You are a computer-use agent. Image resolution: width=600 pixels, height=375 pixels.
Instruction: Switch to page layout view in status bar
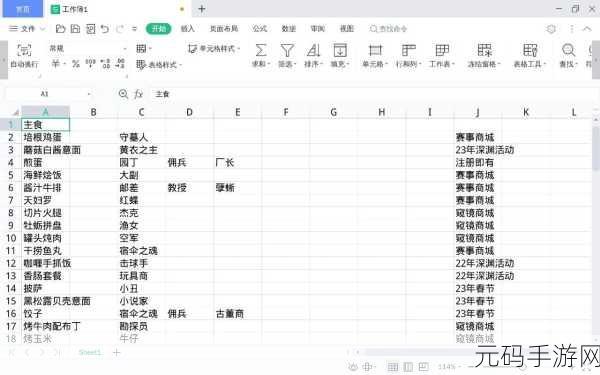pyautogui.click(x=408, y=367)
